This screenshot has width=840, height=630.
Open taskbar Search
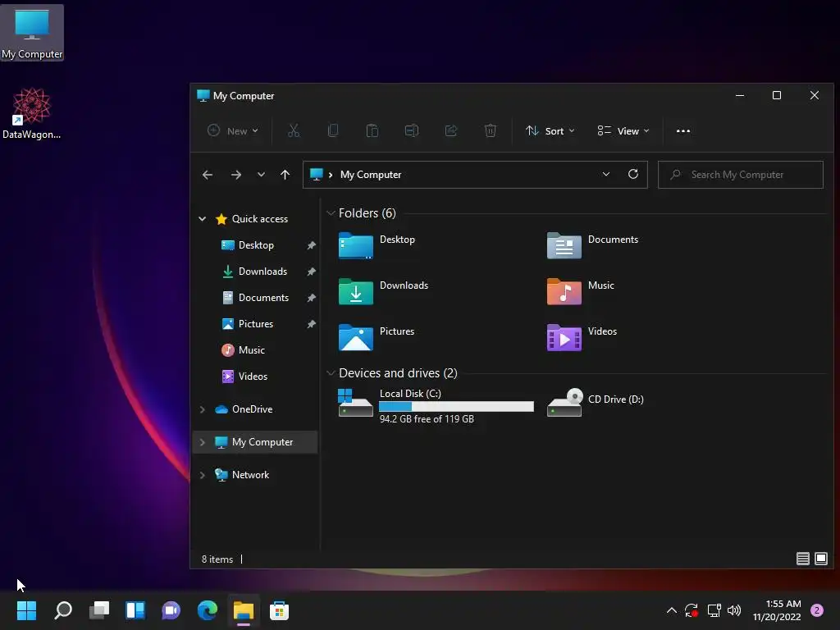point(63,610)
